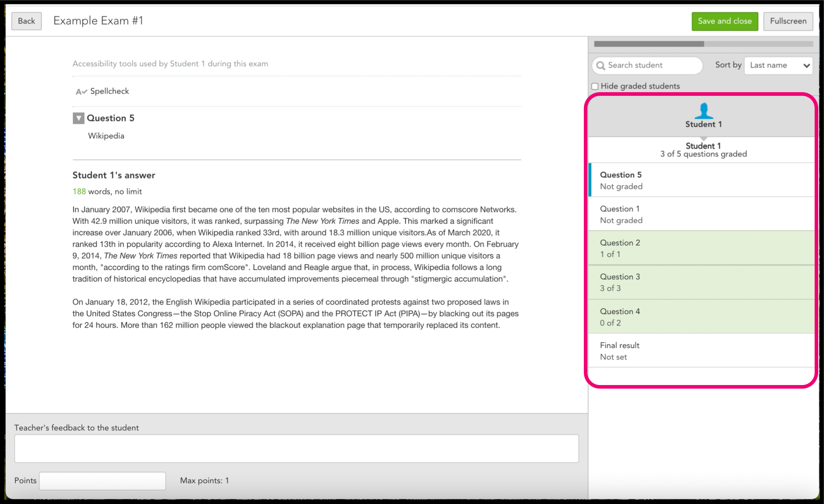Open Question 3 graded 3 of 3
Viewport: 824px width, 504px height.
coord(701,282)
